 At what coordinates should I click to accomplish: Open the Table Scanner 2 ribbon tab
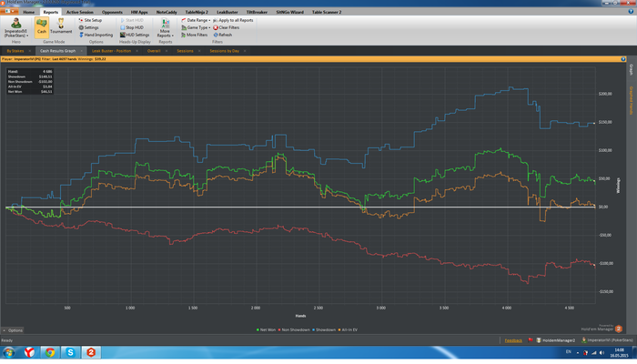click(327, 12)
